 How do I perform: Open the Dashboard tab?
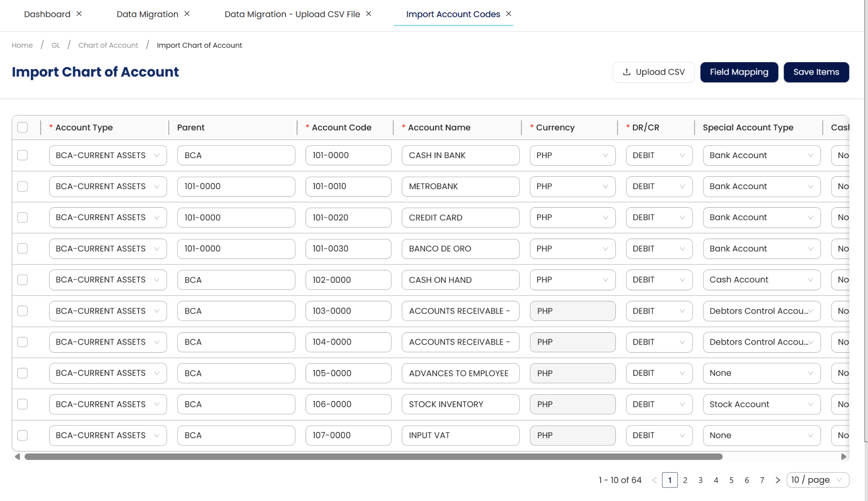[47, 14]
